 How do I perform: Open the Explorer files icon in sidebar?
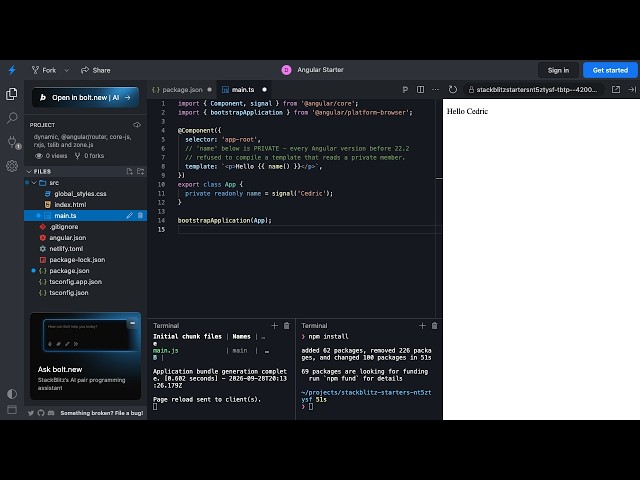click(x=12, y=94)
